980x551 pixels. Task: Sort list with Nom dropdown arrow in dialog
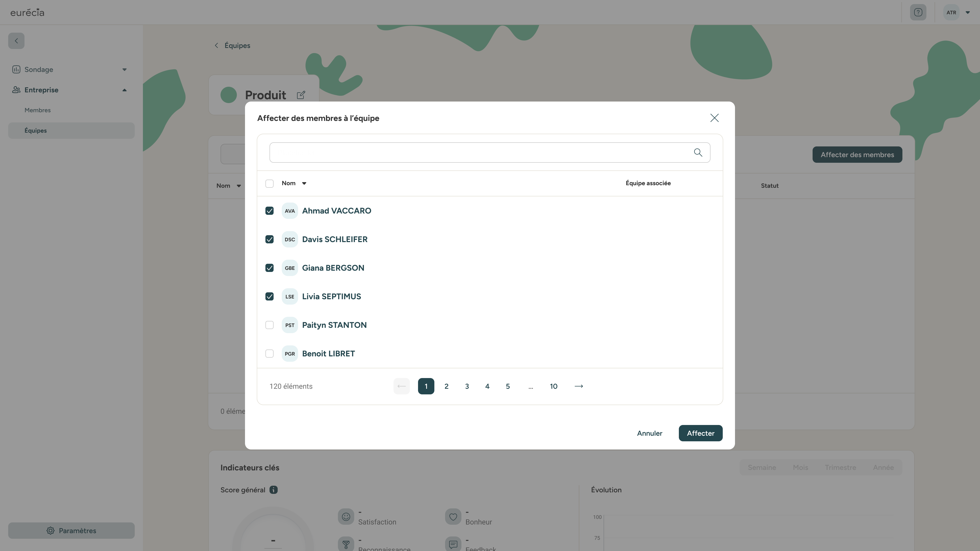(x=304, y=183)
